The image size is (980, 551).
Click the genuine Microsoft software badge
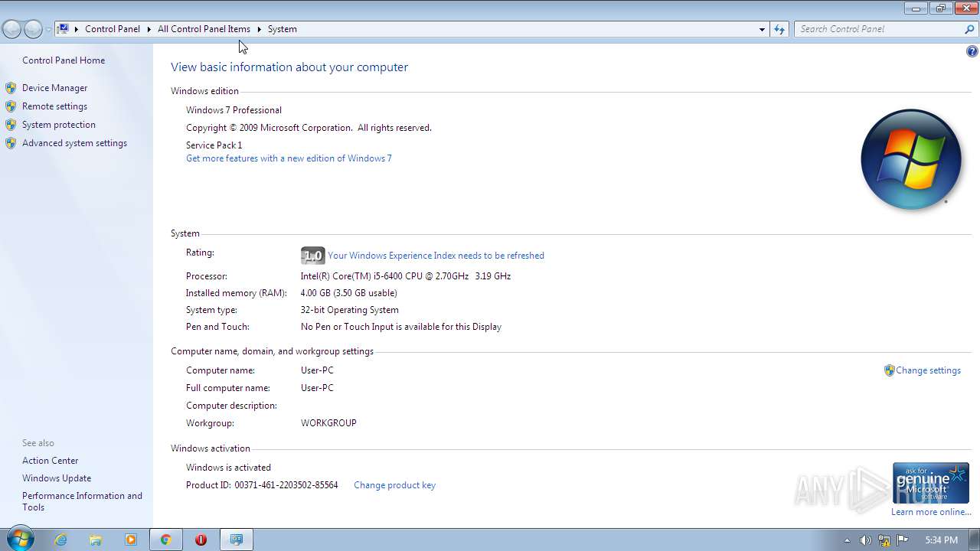point(931,483)
